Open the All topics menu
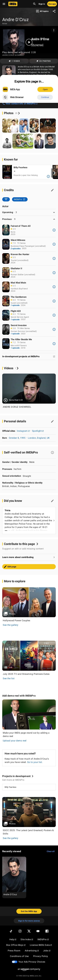The height and width of the screenshot is (980, 58). tap(43, 11)
